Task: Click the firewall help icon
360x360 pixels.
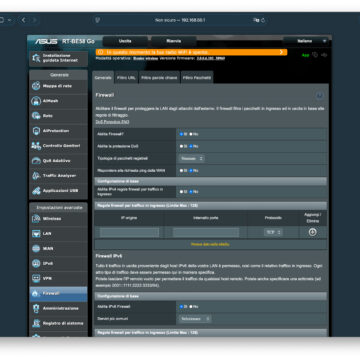Action: click(319, 96)
